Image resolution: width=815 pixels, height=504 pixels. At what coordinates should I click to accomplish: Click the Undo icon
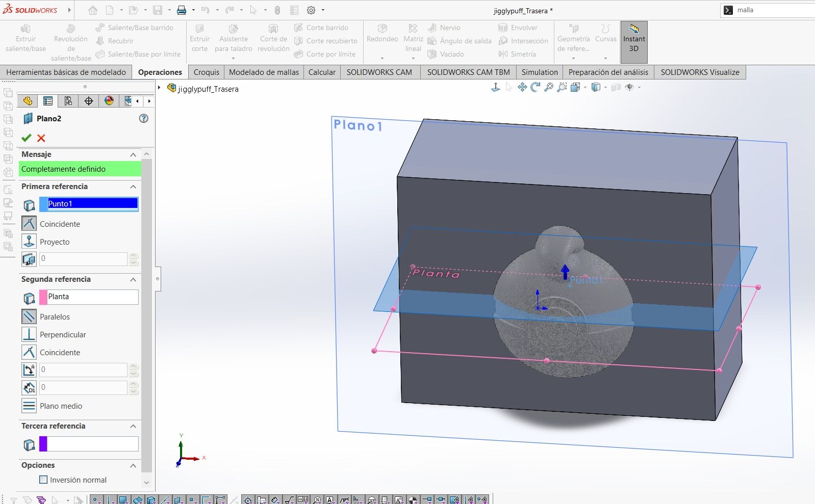click(x=205, y=10)
